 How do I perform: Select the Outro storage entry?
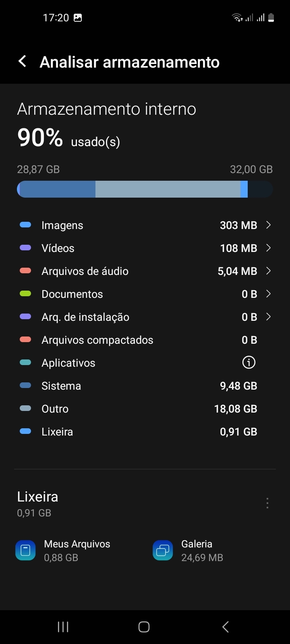[137, 409]
